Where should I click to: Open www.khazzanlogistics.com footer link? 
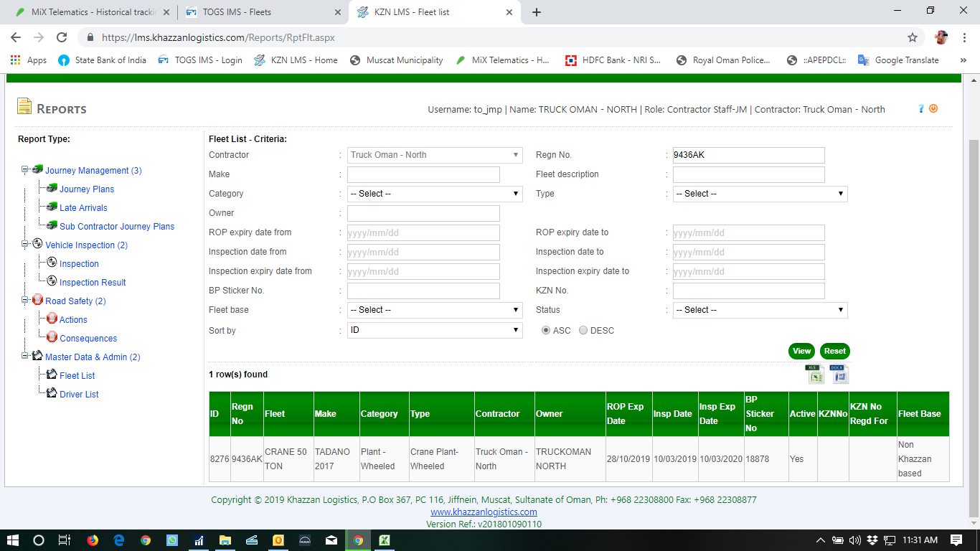[x=484, y=512]
